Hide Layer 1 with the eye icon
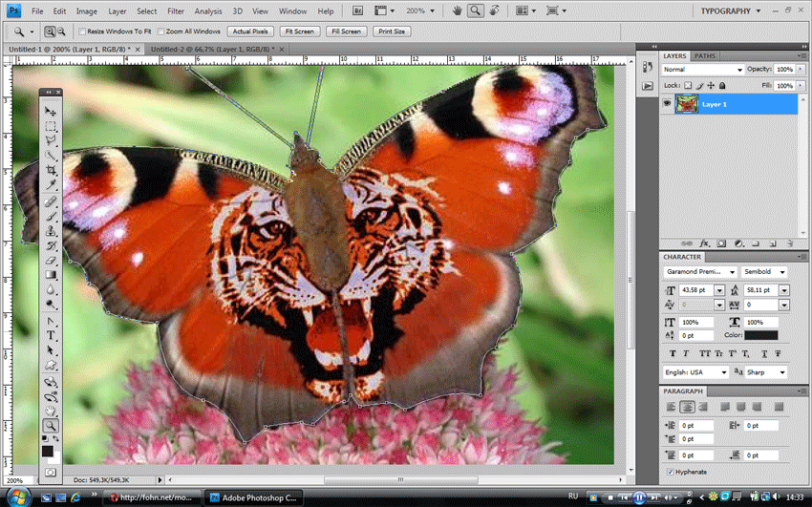This screenshot has height=507, width=812. click(667, 103)
